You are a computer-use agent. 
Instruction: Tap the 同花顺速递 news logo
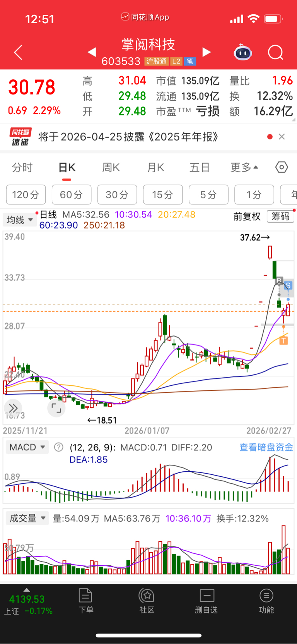point(20,137)
